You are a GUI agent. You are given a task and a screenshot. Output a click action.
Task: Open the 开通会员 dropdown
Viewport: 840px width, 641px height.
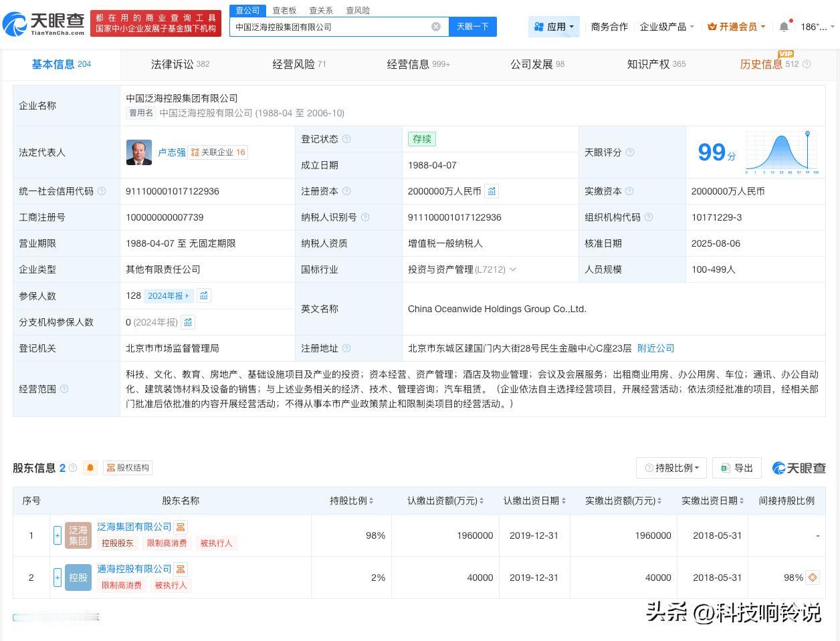click(736, 27)
